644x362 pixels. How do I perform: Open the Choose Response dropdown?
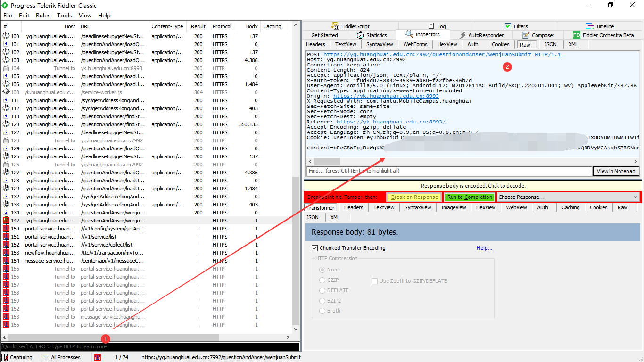[568, 197]
